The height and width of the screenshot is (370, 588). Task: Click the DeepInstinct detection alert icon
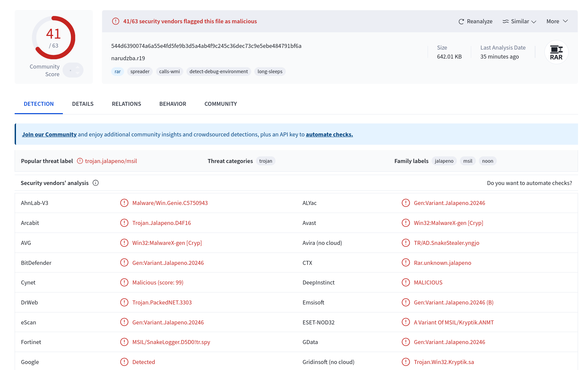[x=406, y=282]
